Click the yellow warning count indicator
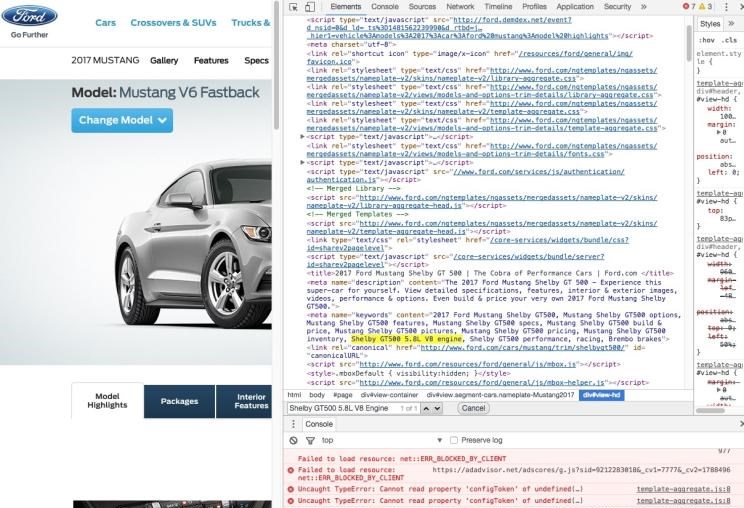 point(705,7)
